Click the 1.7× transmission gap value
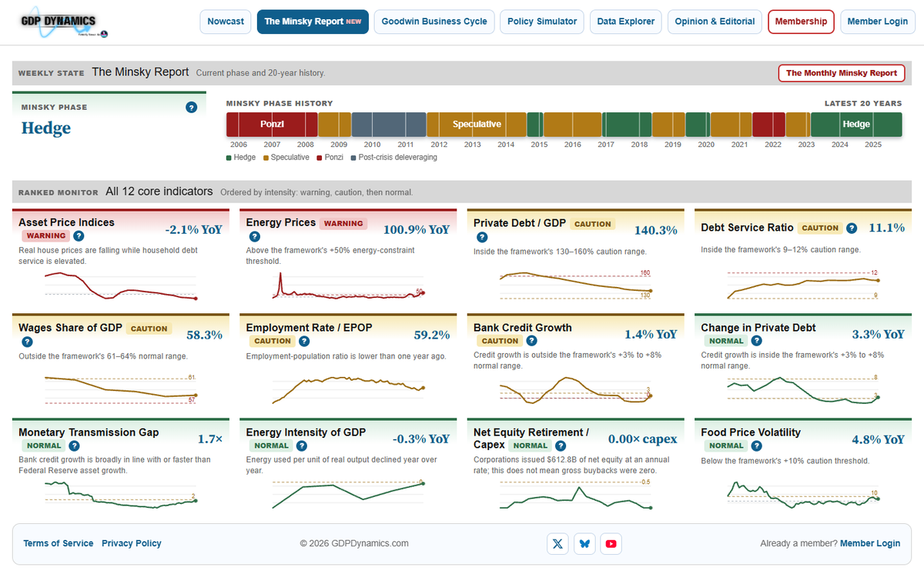924x574 pixels. [x=210, y=439]
